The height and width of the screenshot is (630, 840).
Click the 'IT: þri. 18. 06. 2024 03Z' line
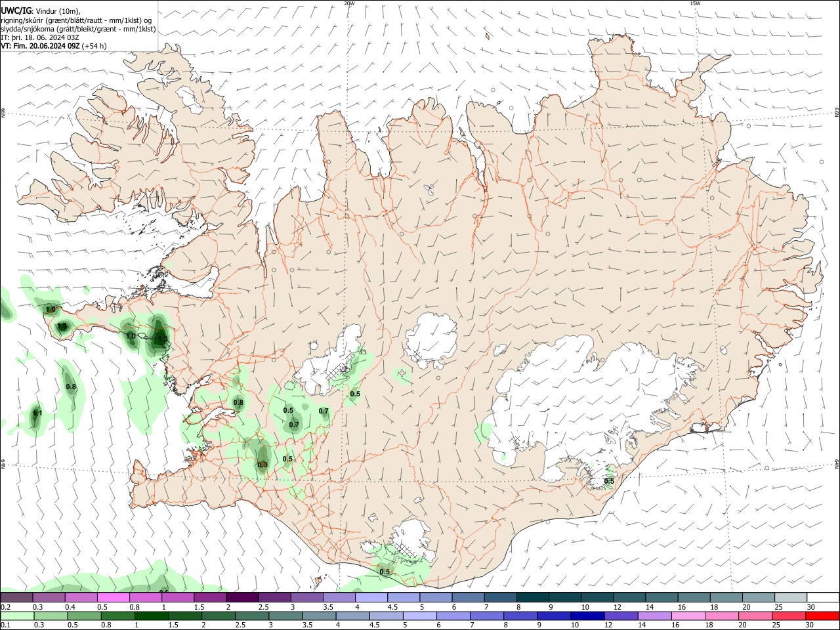[40, 37]
